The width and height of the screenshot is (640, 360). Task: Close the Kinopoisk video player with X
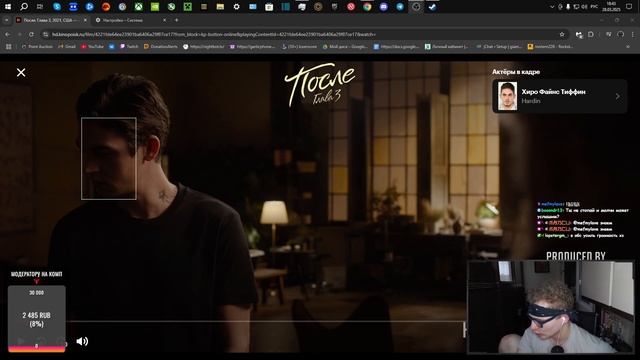(21, 73)
